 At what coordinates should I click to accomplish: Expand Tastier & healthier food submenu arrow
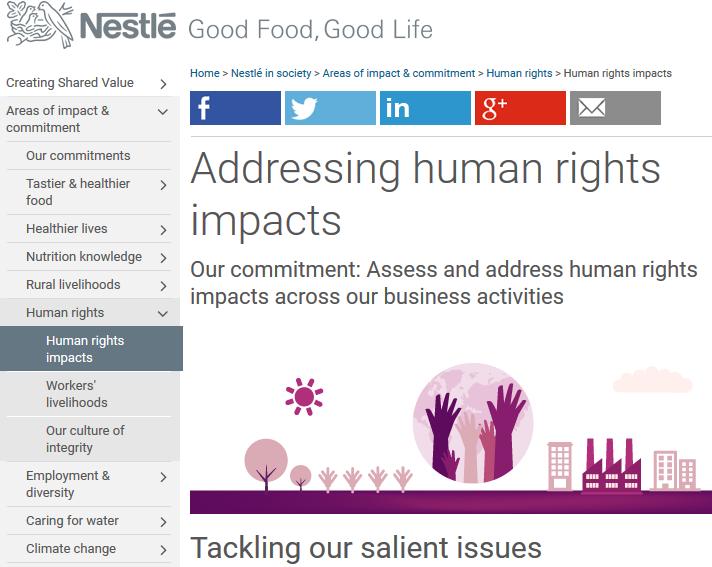click(163, 185)
